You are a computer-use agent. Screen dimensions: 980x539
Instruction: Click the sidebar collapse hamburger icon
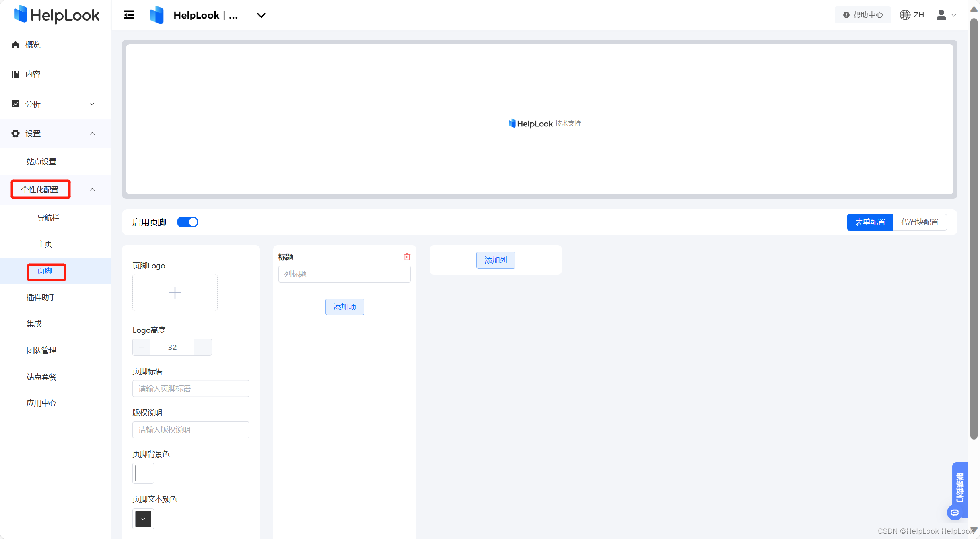[x=129, y=15]
